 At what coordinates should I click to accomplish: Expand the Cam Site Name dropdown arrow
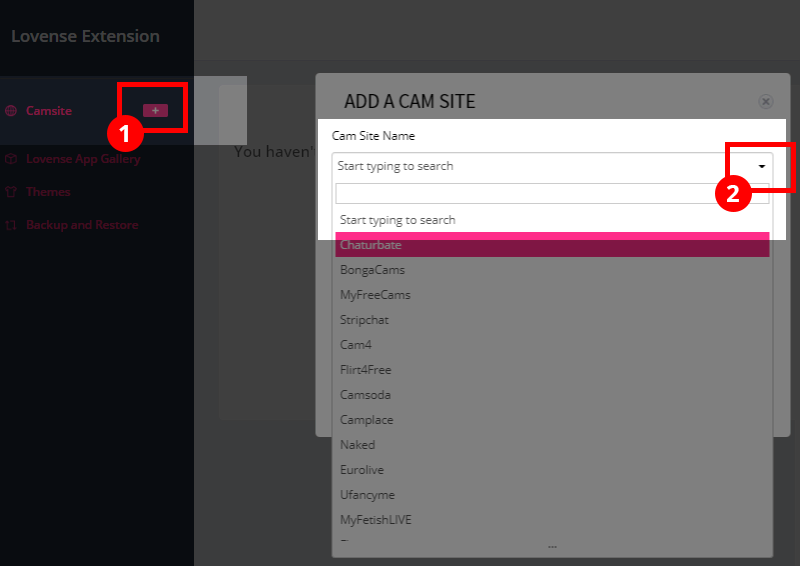pos(761,166)
